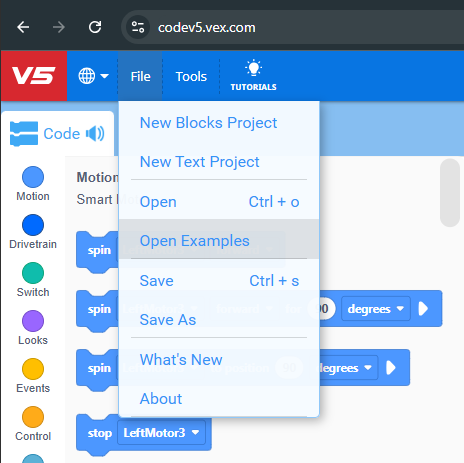This screenshot has width=464, height=463.
Task: Expand the degrees dropdown in the spin-for block
Action: 376,309
